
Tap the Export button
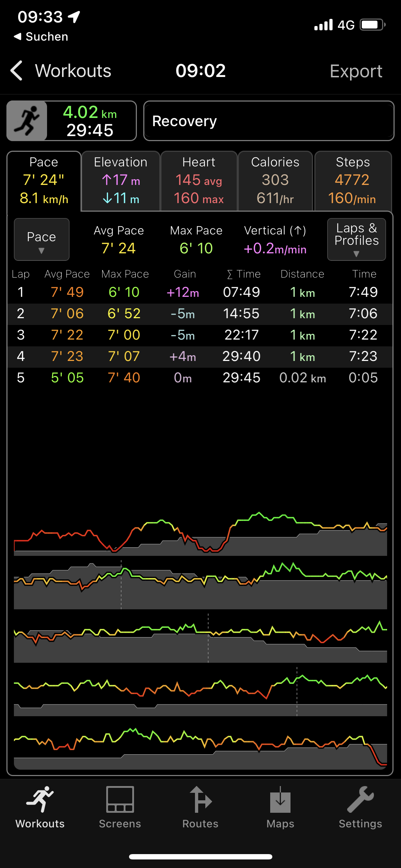pyautogui.click(x=356, y=71)
